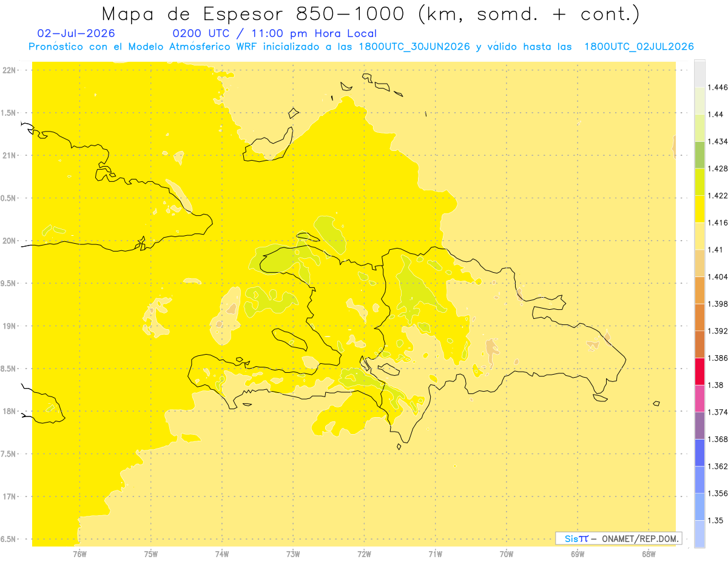
Task: Click the '1.398' legend value
Action: click(718, 304)
